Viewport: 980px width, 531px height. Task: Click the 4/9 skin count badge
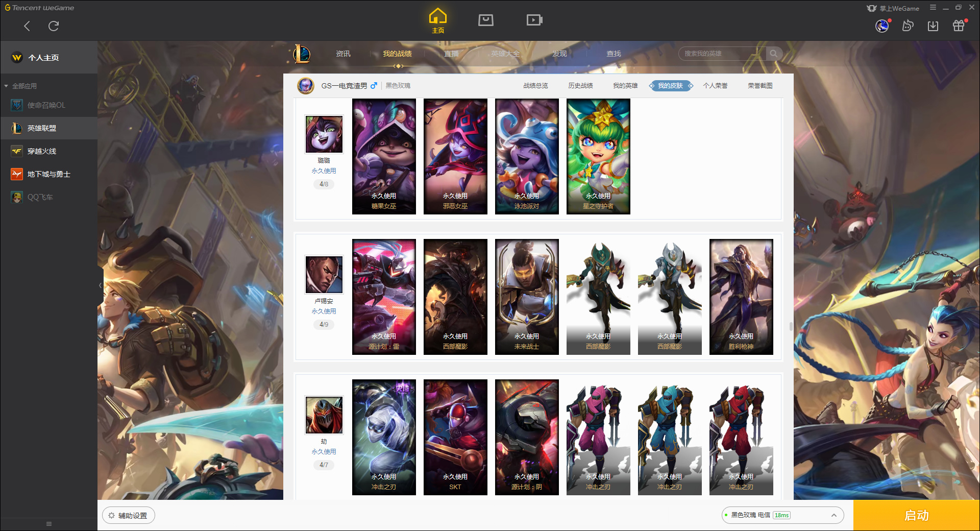324,324
